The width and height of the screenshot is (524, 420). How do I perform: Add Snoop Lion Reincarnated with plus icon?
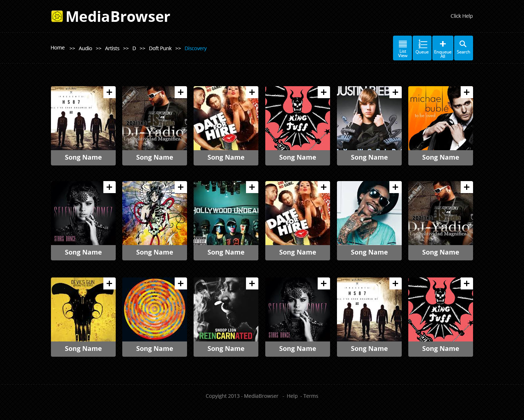[x=252, y=283]
